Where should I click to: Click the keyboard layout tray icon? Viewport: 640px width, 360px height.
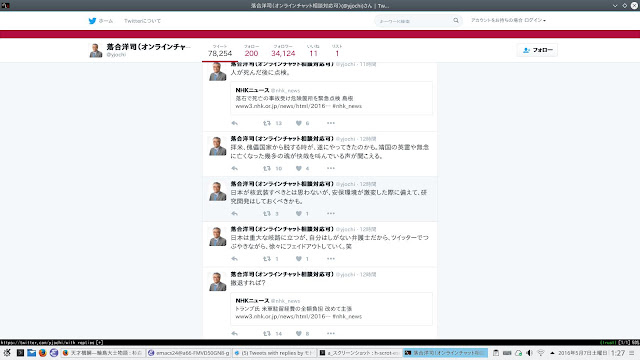click(507, 353)
